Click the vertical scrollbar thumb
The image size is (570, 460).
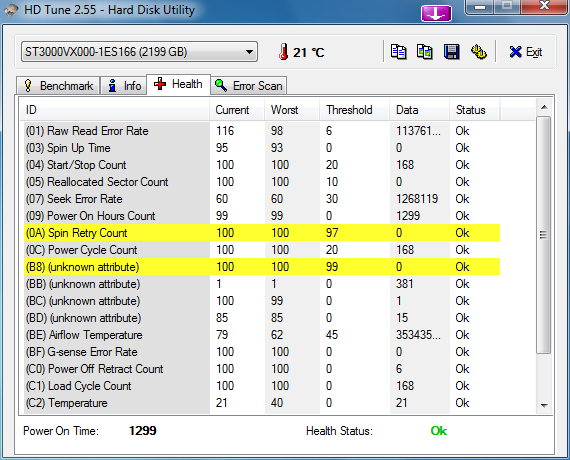(544, 235)
